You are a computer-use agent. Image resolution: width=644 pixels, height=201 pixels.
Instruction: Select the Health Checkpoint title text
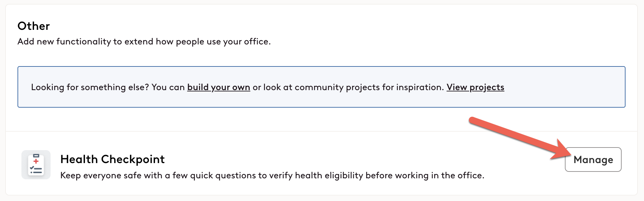(113, 159)
